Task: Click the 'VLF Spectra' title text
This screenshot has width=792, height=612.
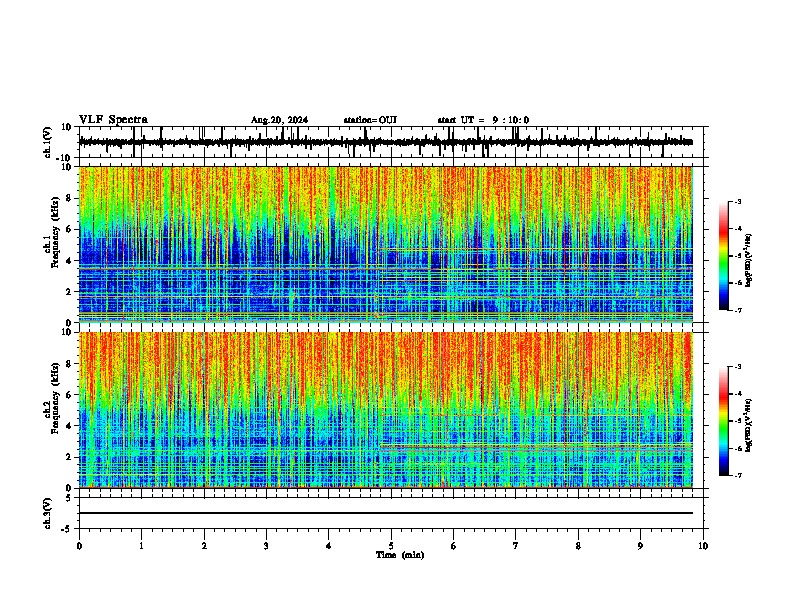Action: 113,120
